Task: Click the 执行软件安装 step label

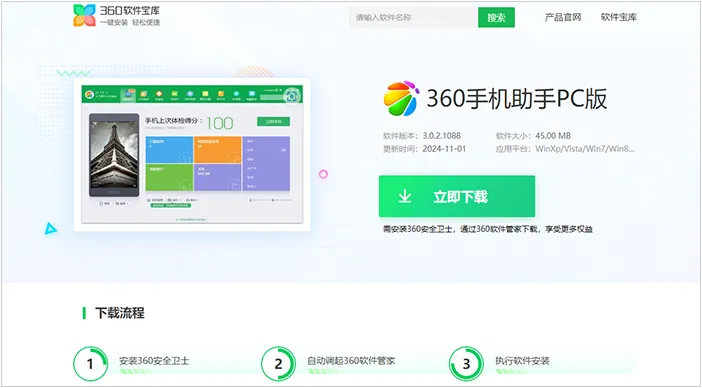Action: [522, 361]
